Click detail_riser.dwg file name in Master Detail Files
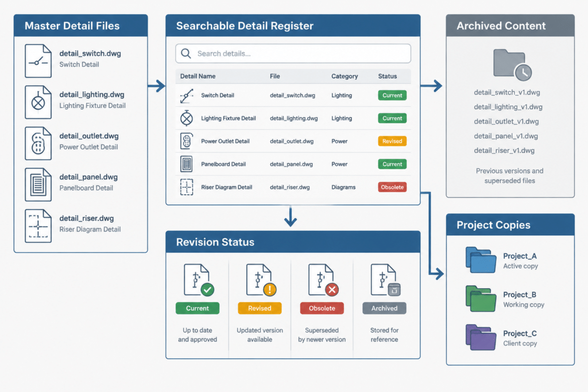The height and width of the screenshot is (392, 588). click(87, 218)
